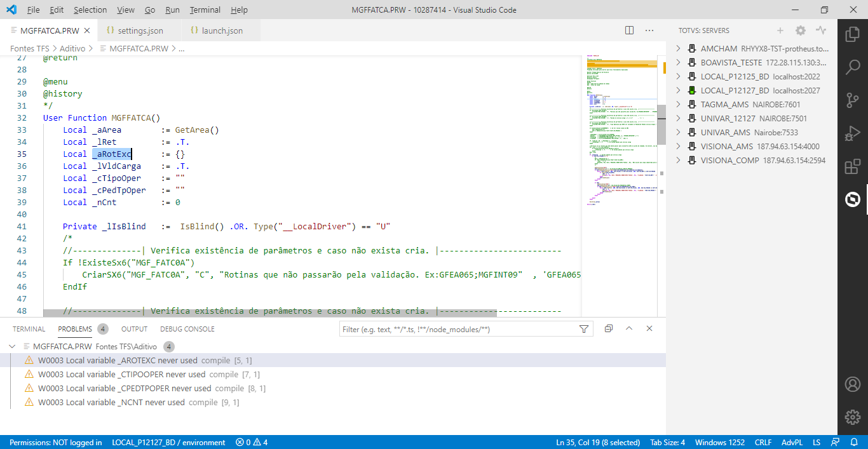
Task: Change CRLF end of line
Action: 763,443
